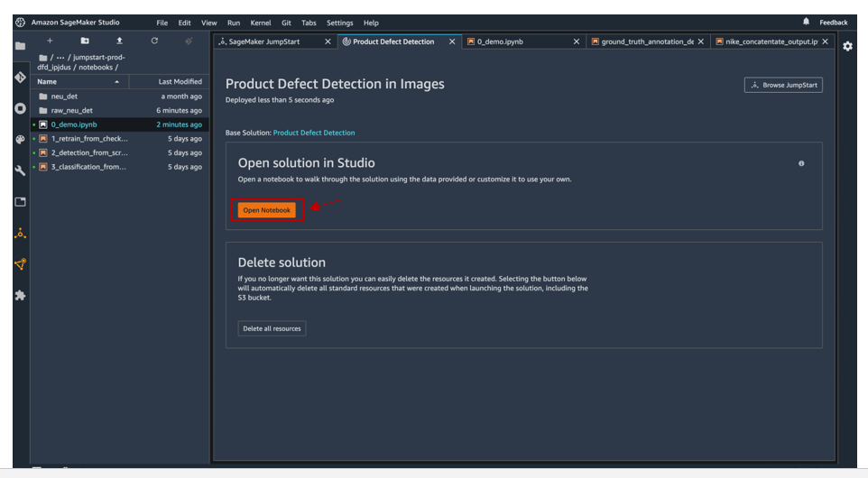The width and height of the screenshot is (868, 478).
Task: Close the SageMaker JumpStart tab
Action: [x=328, y=41]
